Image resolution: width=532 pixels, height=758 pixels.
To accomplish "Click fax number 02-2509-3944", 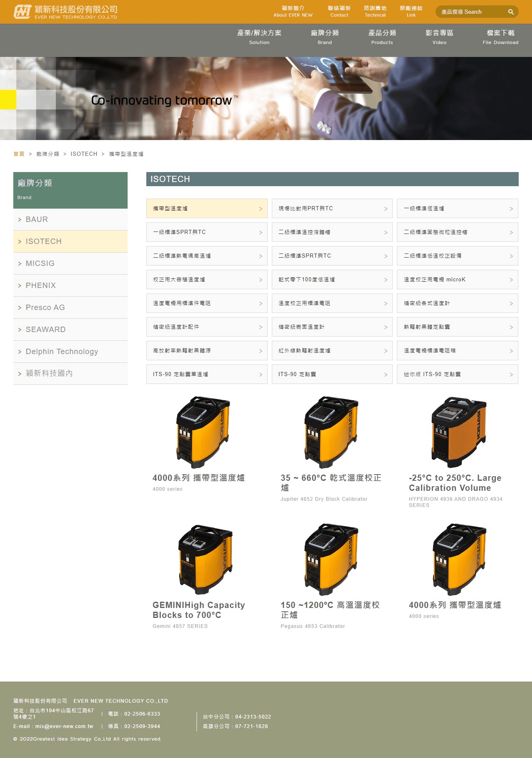I will click(x=142, y=726).
